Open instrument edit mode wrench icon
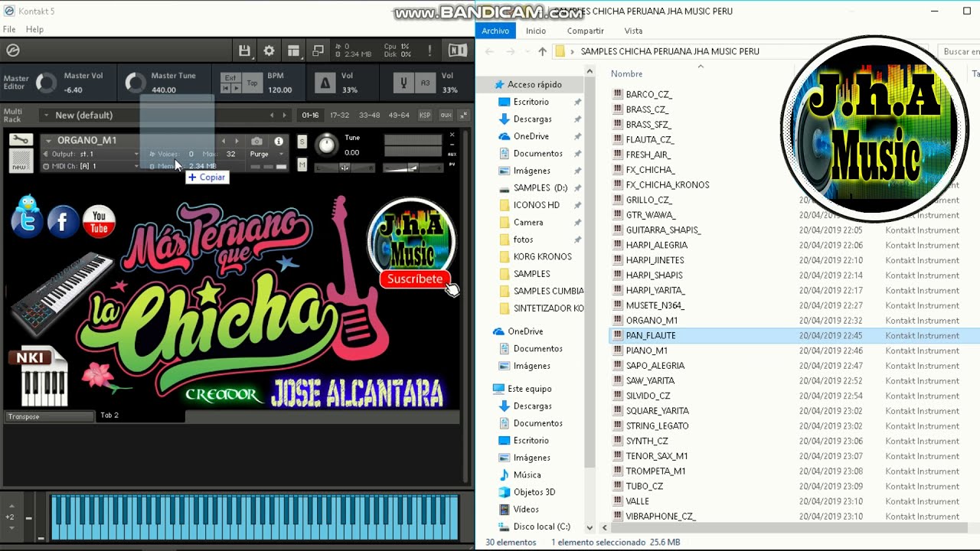 pos(21,140)
